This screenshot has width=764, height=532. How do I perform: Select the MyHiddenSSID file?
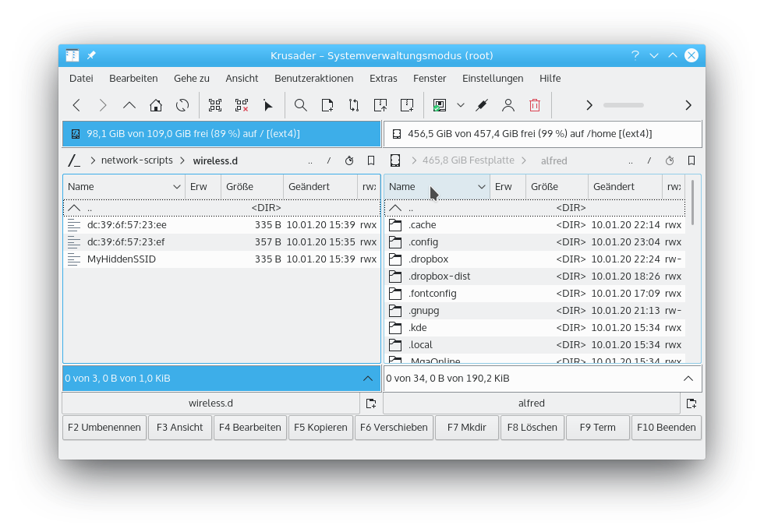click(x=122, y=259)
